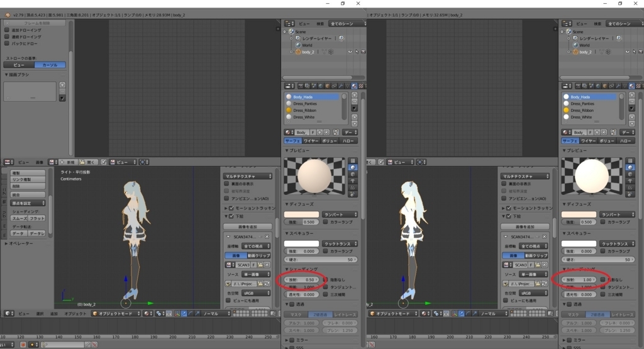Image resolution: width=644 pixels, height=349 pixels.
Task: Toggle 三次補間 checkbox in left window
Action: click(x=325, y=294)
